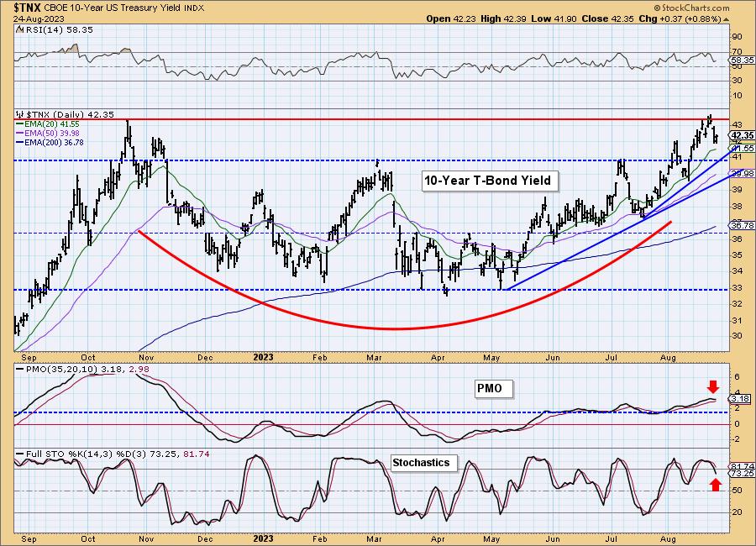756x546 pixels.
Task: Click the Feb label on the bottom stochastics axis
Action: (x=320, y=538)
